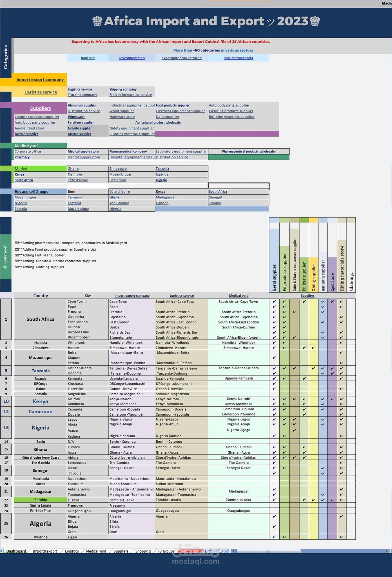Open the investmentmap link
This screenshot has height=577, width=392.
132,58
